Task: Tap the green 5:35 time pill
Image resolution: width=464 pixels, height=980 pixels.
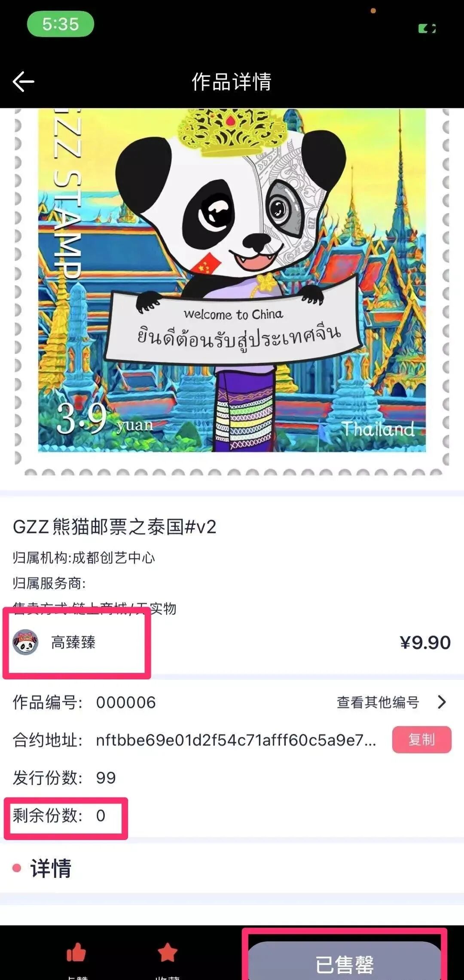Action: 61,24
